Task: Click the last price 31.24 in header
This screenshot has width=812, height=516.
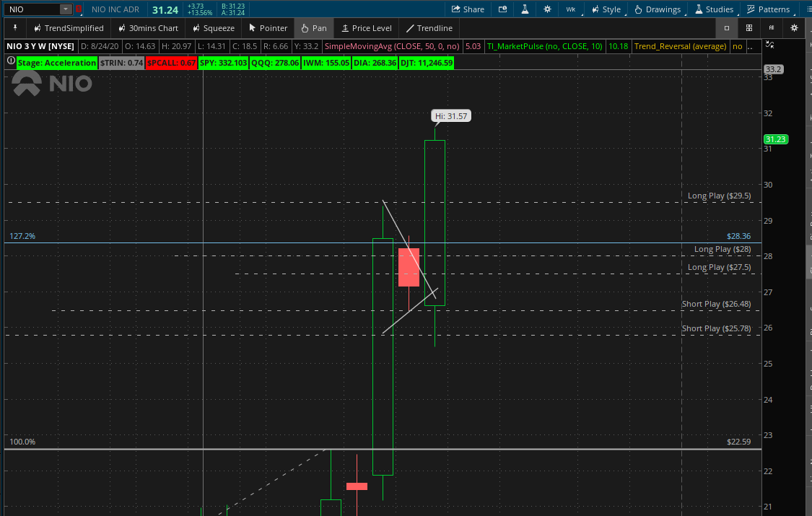Action: (x=165, y=10)
